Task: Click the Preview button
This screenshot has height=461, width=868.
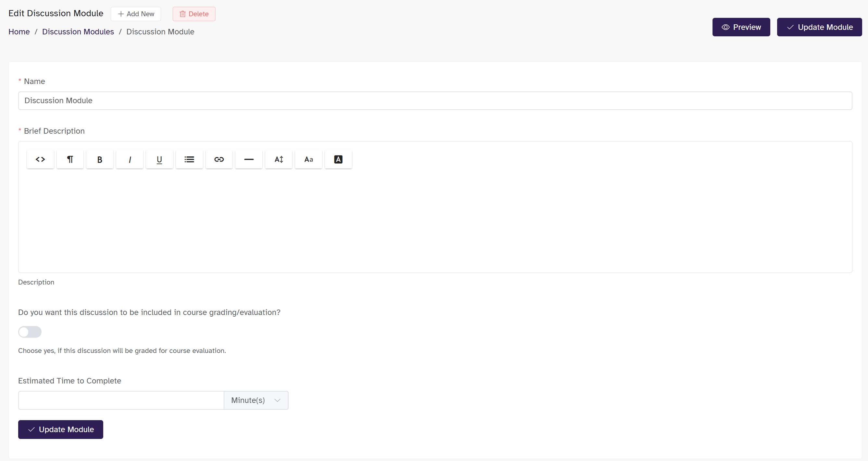Action: (741, 27)
